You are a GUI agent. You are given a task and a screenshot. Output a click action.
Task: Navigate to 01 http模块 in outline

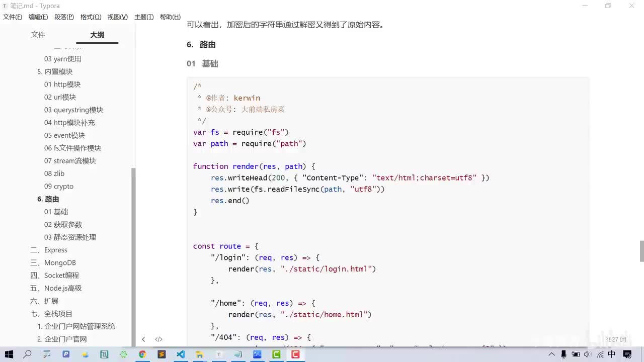coord(62,84)
